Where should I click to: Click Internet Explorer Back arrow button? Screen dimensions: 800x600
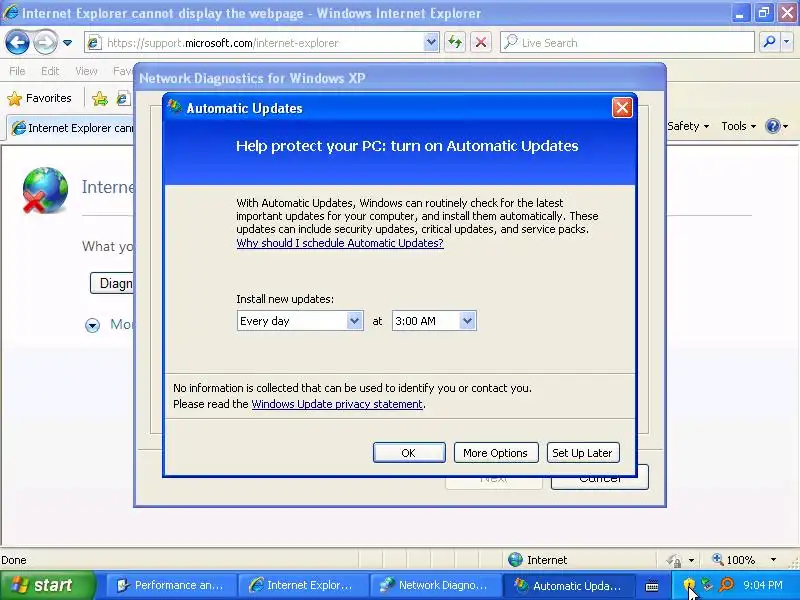(x=17, y=43)
